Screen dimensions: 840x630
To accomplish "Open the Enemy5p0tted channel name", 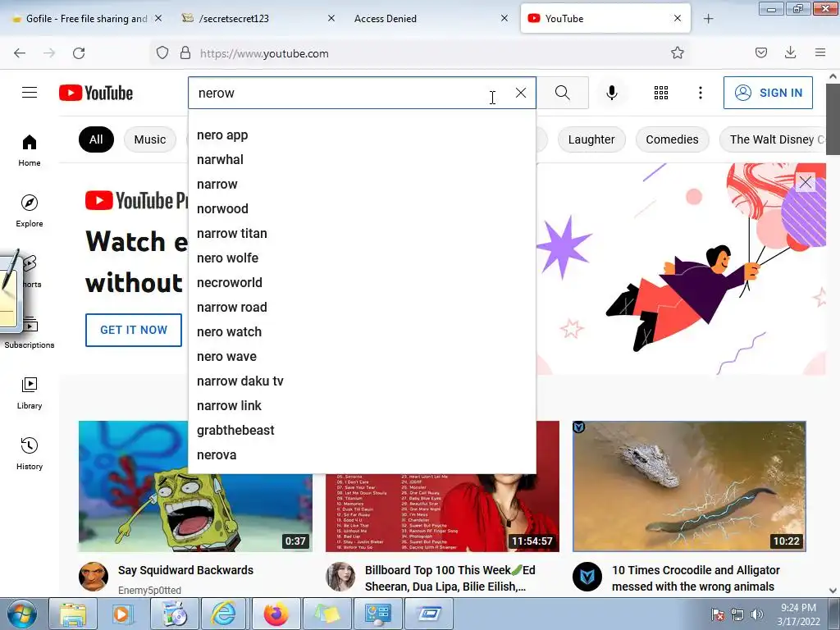I will pyautogui.click(x=149, y=590).
